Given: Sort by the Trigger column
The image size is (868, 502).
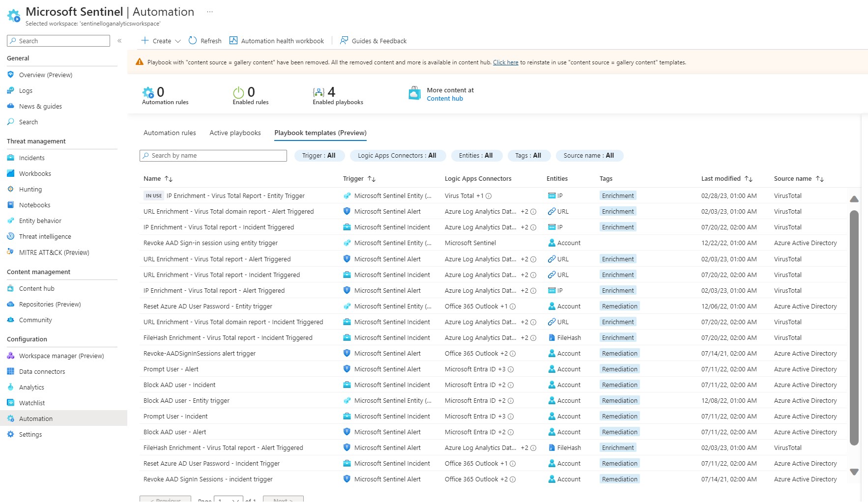Looking at the screenshot, I should [359, 179].
